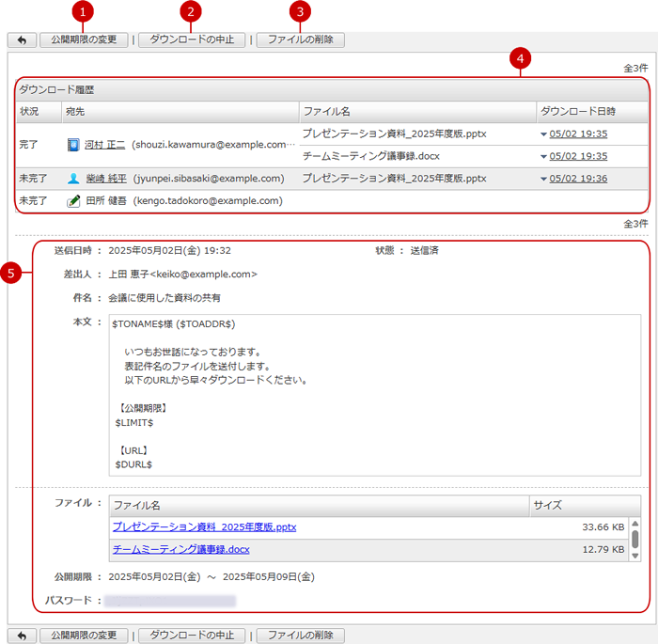Open 柴崎 純平 recipient link
Image resolution: width=658 pixels, height=644 pixels.
[x=106, y=179]
